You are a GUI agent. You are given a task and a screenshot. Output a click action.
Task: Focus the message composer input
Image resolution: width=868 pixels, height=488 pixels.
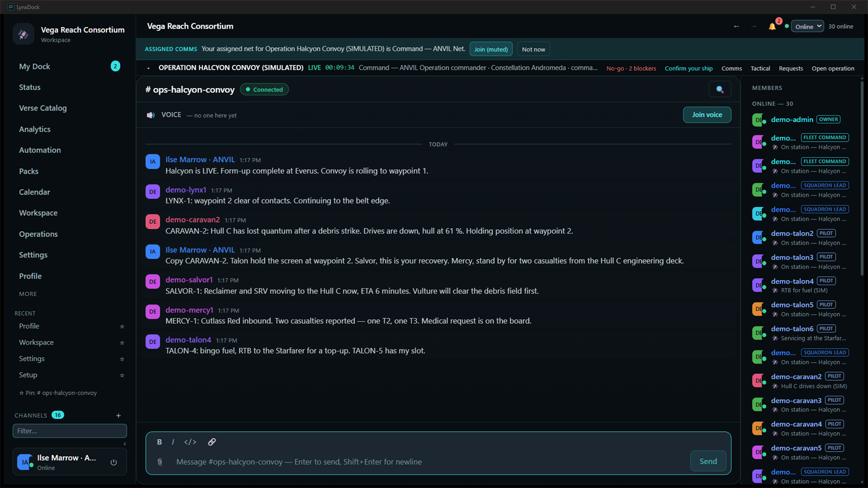429,462
